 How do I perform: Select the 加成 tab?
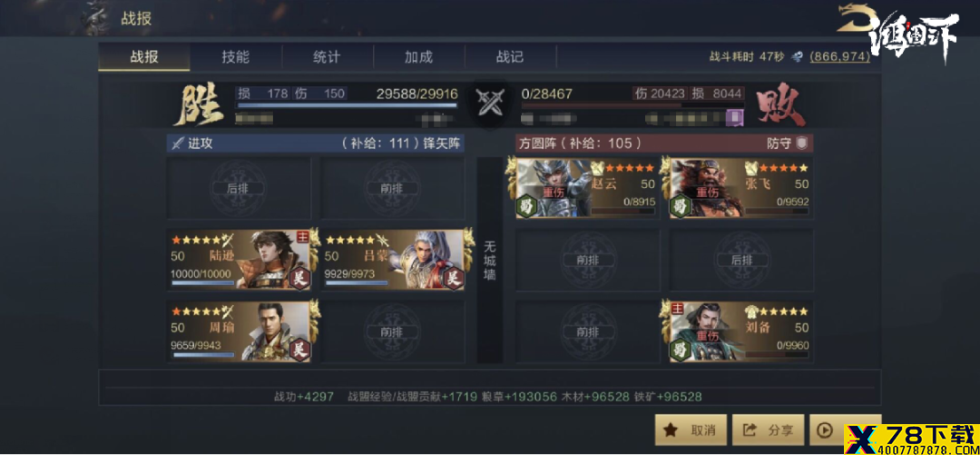(418, 57)
